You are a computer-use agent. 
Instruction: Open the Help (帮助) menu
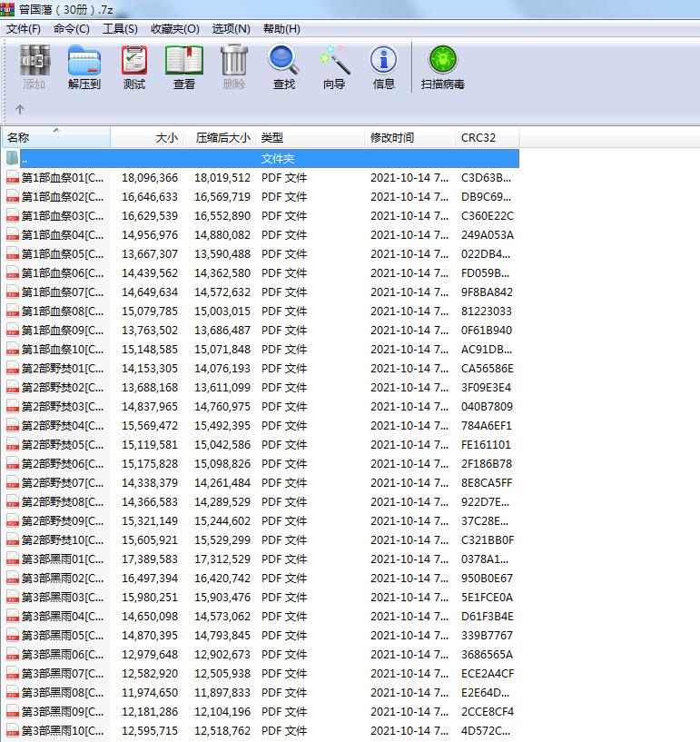281,29
